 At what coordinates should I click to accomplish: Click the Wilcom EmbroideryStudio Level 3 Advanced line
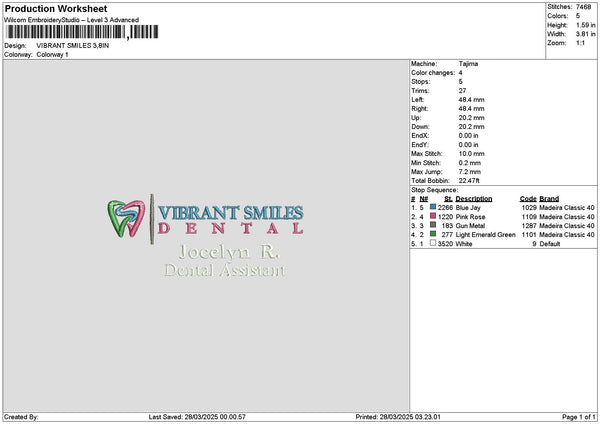click(71, 20)
